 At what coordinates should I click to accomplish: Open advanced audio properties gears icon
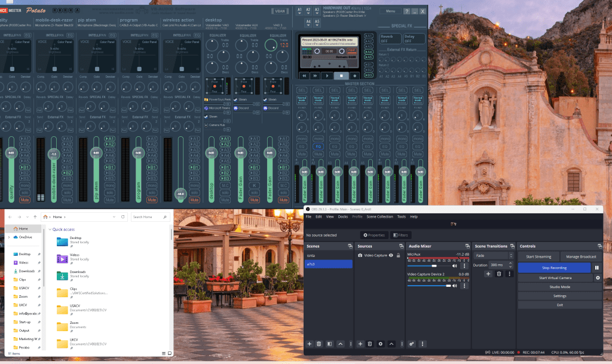(411, 344)
